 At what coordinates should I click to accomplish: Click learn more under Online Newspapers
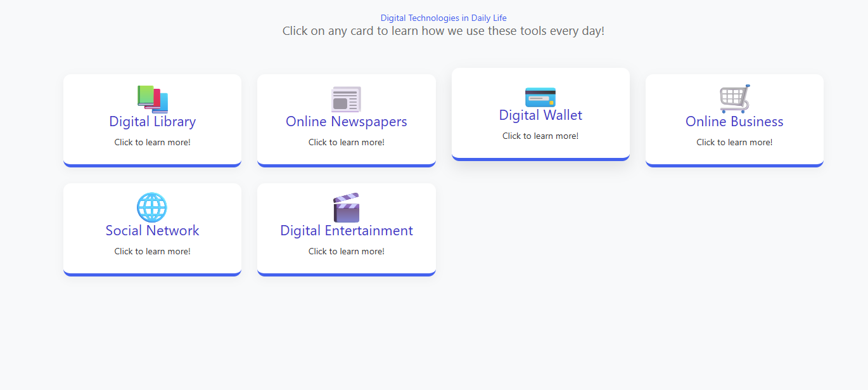[346, 142]
